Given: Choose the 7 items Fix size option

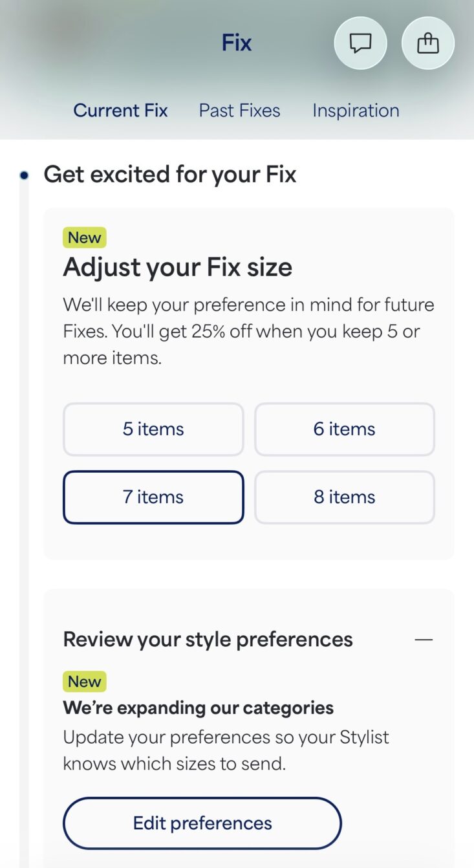Looking at the screenshot, I should coord(153,497).
